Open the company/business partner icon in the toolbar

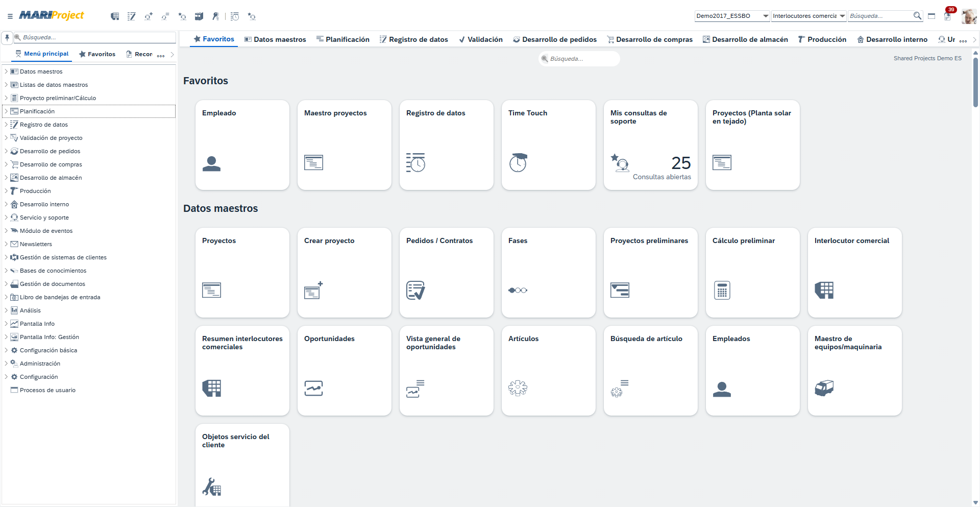click(x=115, y=16)
